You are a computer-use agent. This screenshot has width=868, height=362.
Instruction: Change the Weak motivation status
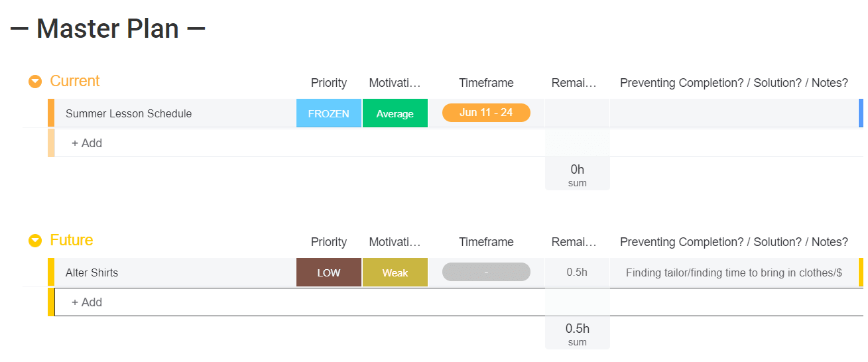pos(395,272)
